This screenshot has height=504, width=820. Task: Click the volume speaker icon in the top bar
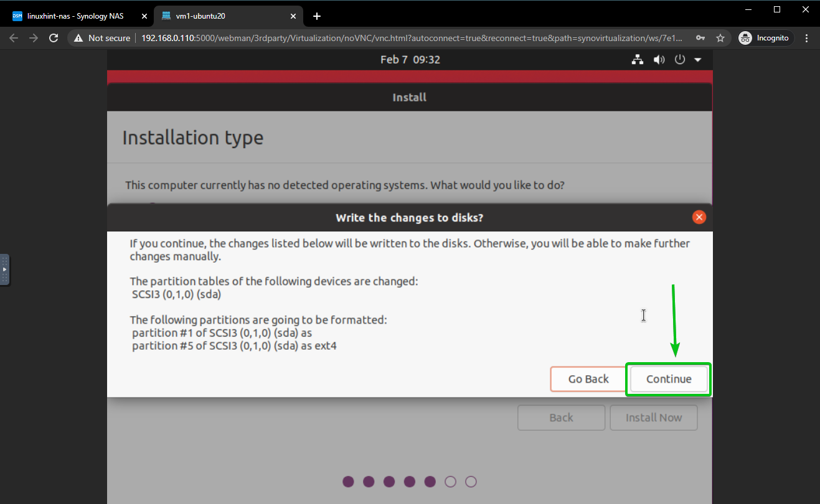pos(659,60)
